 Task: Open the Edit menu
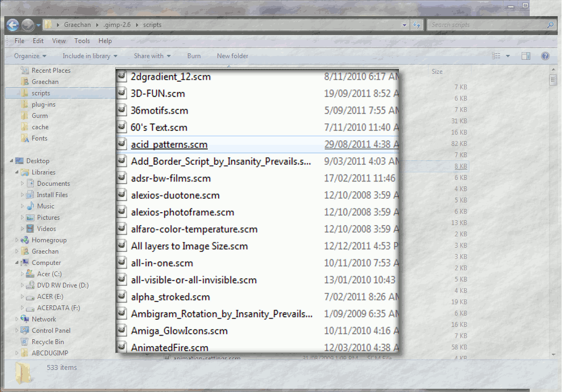(38, 41)
